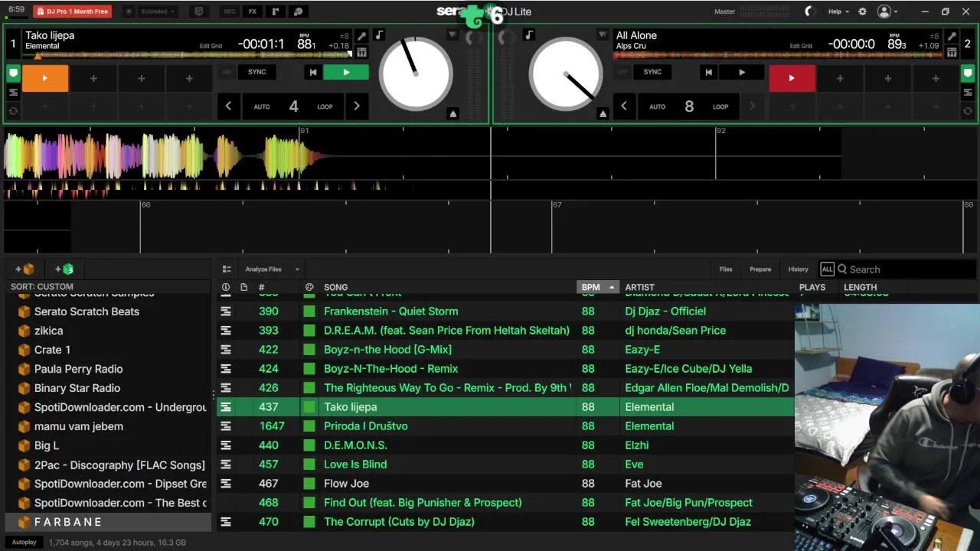
Task: Open the Prepare panel tab
Action: [760, 269]
